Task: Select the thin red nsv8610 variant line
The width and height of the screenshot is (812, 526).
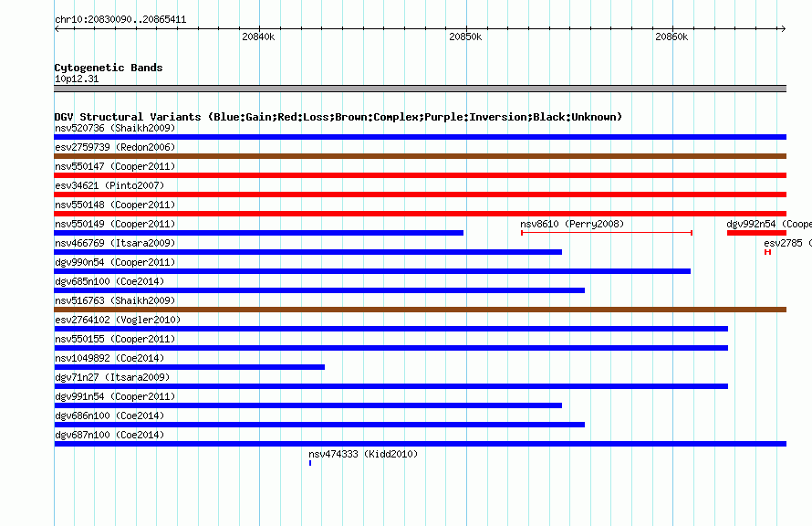Action: coord(607,233)
